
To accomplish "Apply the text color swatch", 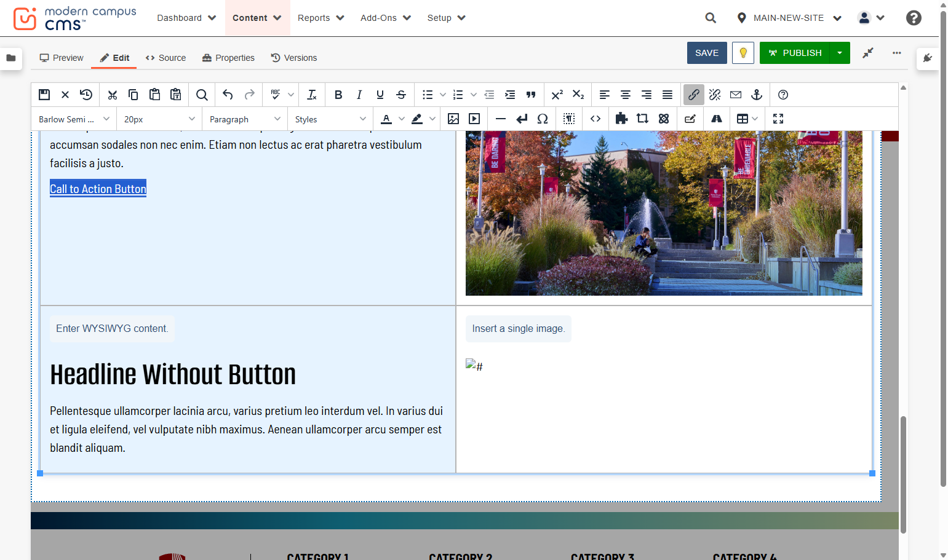I will (386, 119).
